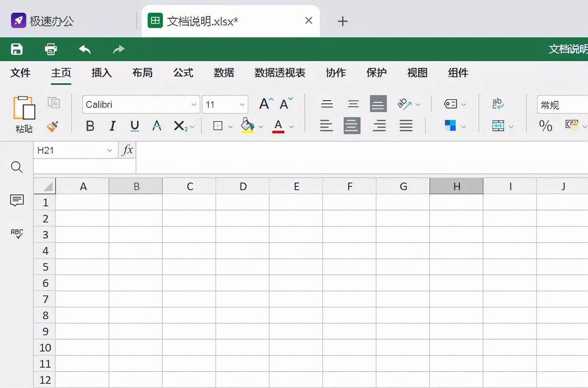588x388 pixels.
Task: Go to the 极速办公 home tab
Action: click(42, 21)
